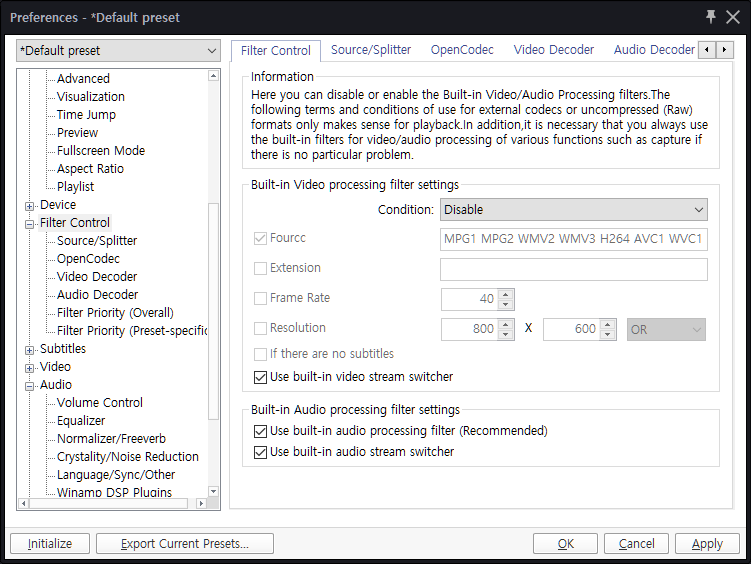Toggle Use built-in video stream switcher
Viewport: 751px width, 564px height.
pos(261,377)
